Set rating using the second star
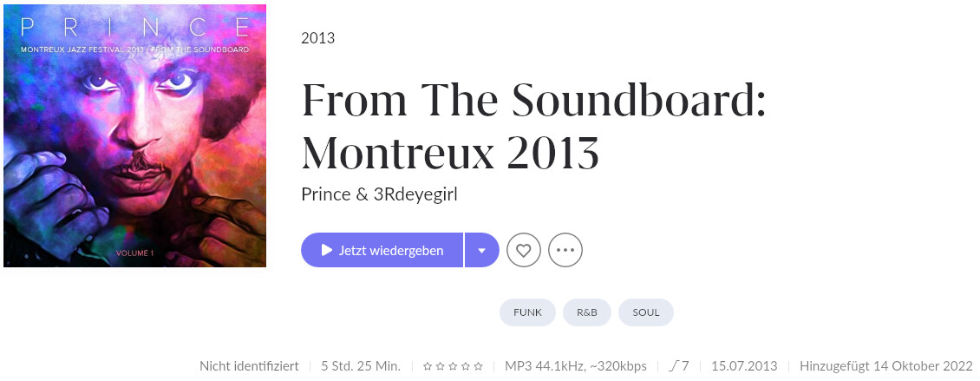This screenshot has height=381, width=980. click(x=440, y=366)
